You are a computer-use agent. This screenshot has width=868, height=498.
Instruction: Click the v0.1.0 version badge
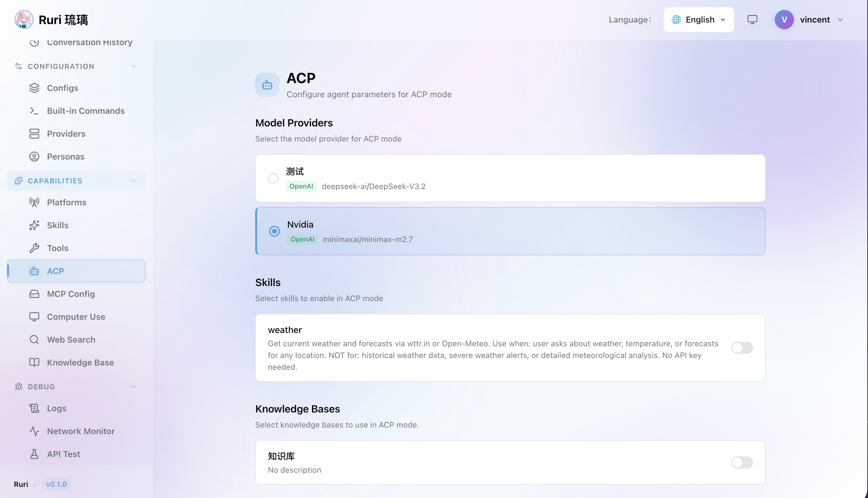56,484
